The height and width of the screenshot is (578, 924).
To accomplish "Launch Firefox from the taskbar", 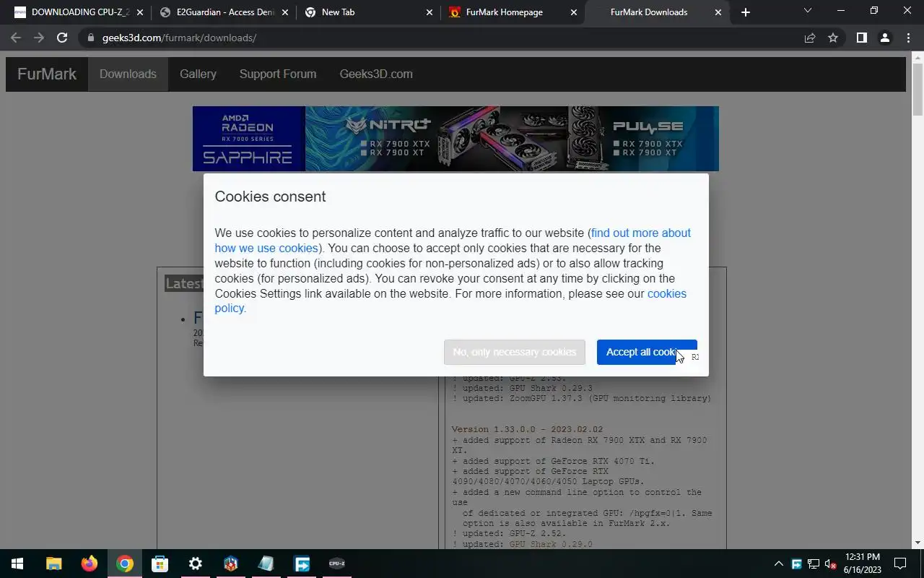I will (89, 564).
